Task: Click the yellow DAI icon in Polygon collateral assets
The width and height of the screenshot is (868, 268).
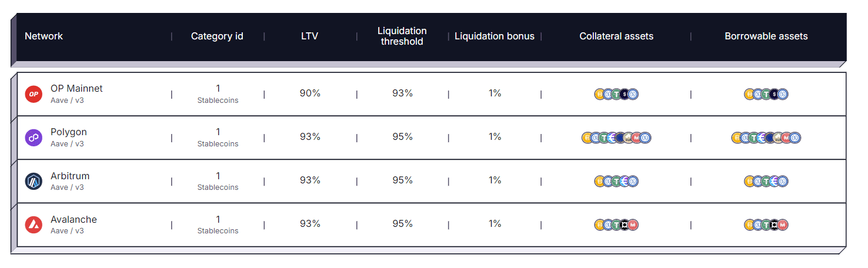Action: click(587, 138)
